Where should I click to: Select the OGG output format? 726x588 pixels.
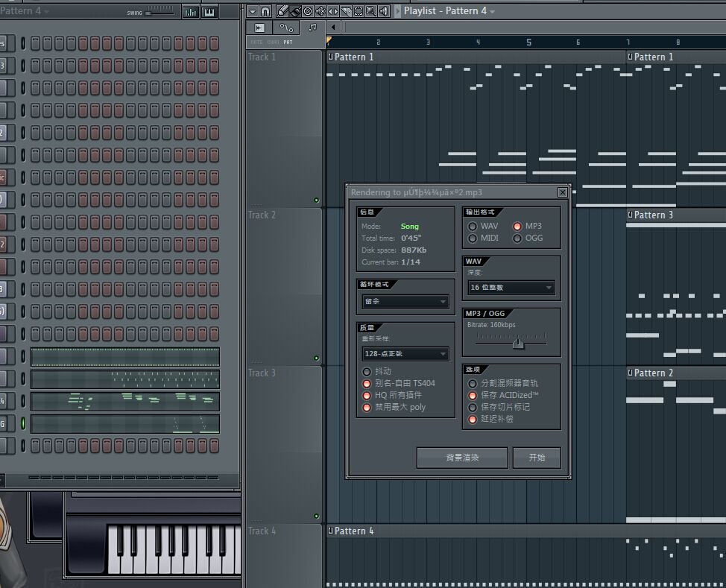point(517,238)
